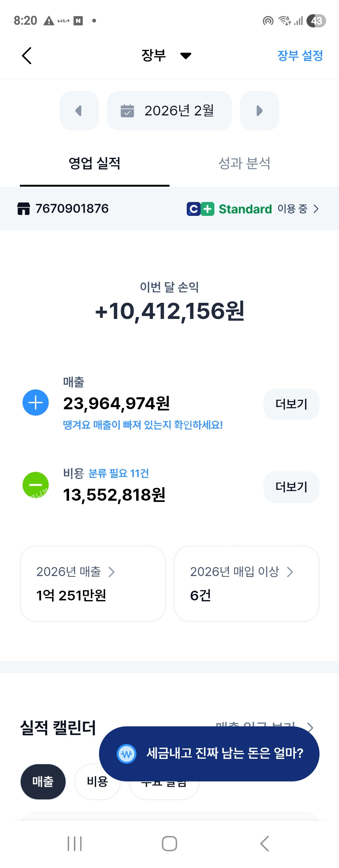
Task: Open the 2026년 매출 card
Action: 93,584
